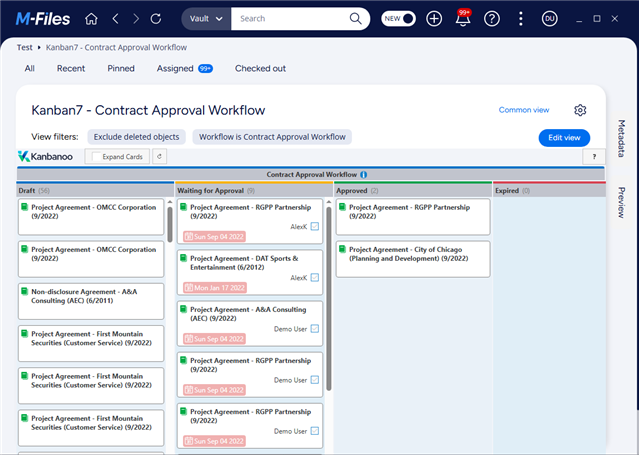The width and height of the screenshot is (639, 455).
Task: Switch to the Recent tab
Action: click(71, 68)
